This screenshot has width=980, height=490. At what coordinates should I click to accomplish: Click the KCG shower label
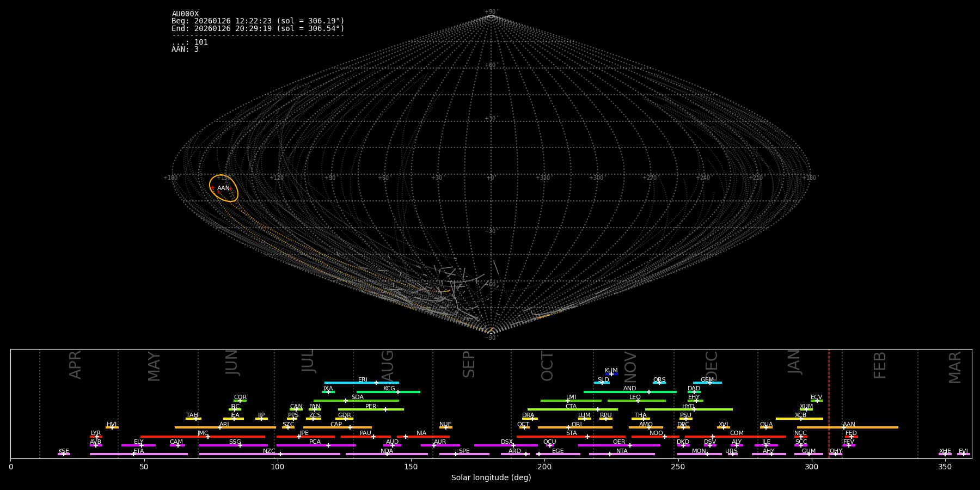click(x=389, y=389)
